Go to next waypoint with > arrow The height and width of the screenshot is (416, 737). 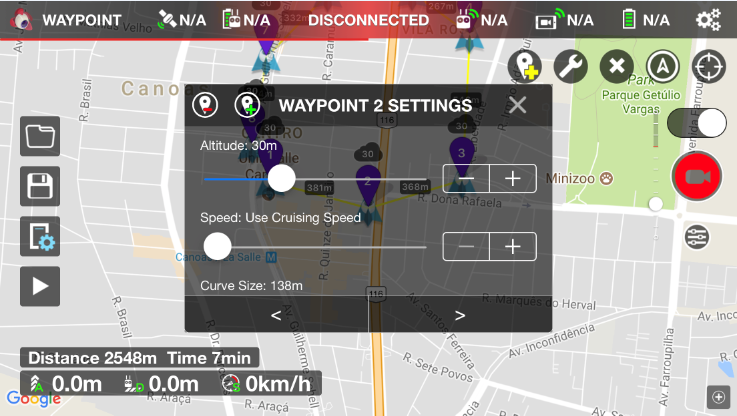point(460,314)
